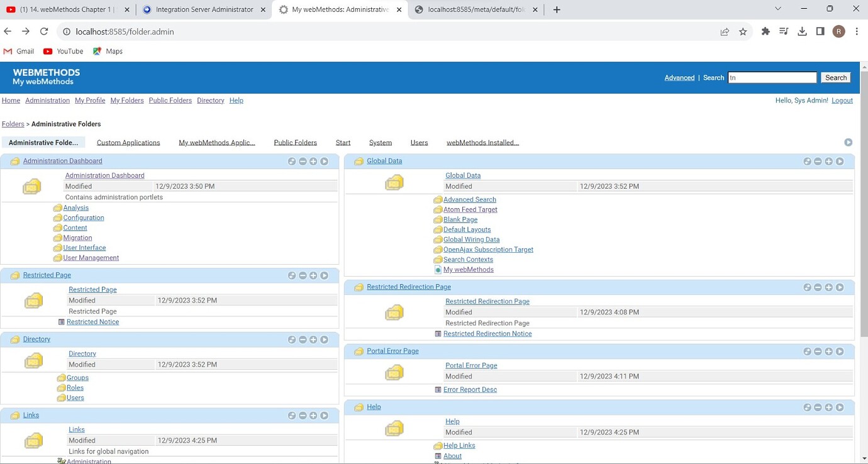Viewport: 868px width, 464px height.
Task: Open Portal Error Page portlet menu arrow
Action: [840, 351]
